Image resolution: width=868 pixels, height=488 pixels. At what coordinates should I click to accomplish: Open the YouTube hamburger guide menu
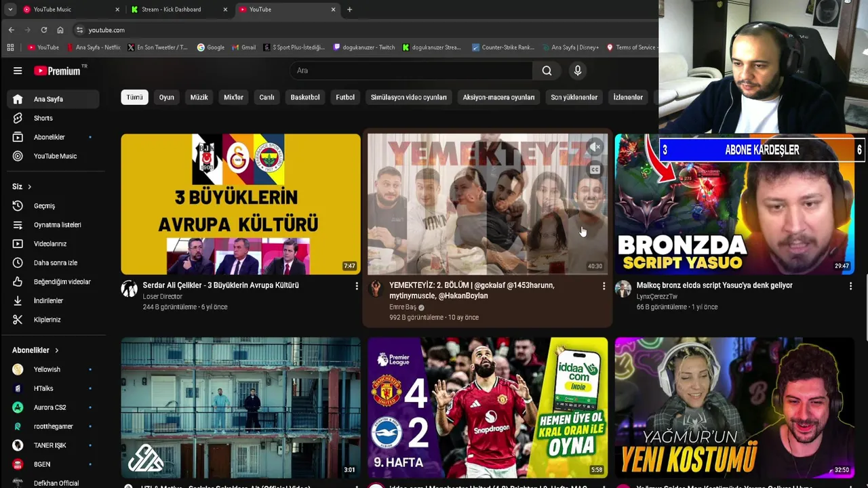(18, 70)
